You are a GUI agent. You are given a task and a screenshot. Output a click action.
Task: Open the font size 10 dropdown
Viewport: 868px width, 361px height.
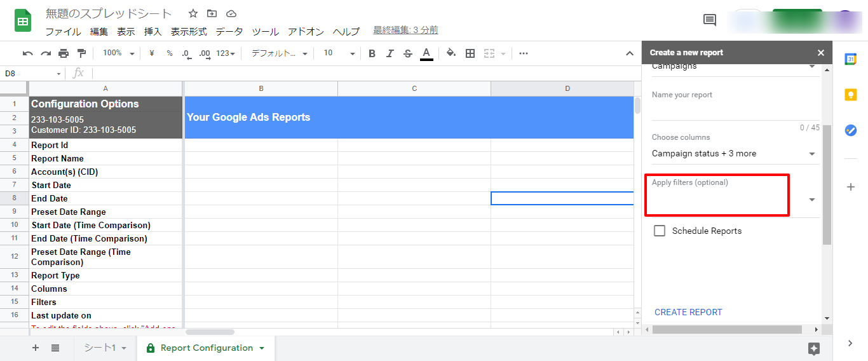[339, 53]
